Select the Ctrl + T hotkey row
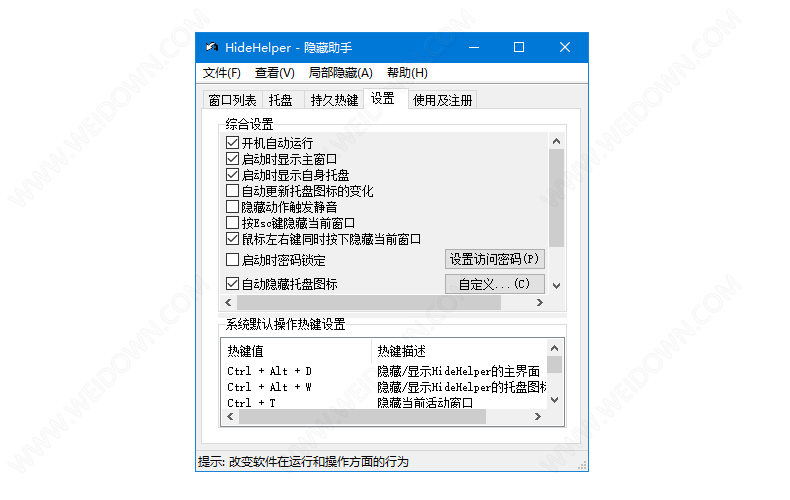Viewport: 790px width, 500px height. click(384, 403)
